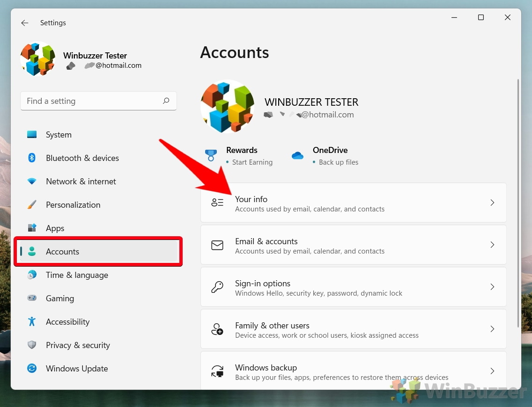Click the Windows backup icon
532x407 pixels.
(x=217, y=371)
